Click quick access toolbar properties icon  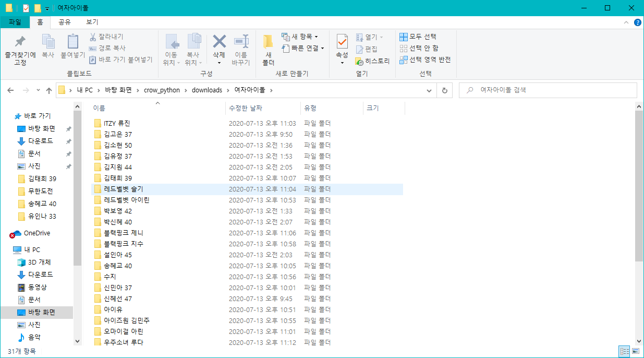[26, 8]
